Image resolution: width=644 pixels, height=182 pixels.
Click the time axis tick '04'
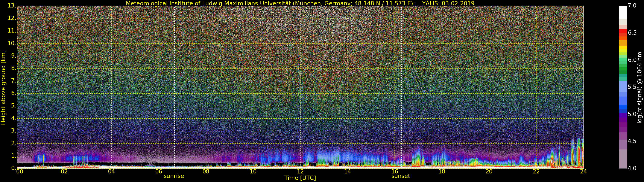click(x=111, y=171)
